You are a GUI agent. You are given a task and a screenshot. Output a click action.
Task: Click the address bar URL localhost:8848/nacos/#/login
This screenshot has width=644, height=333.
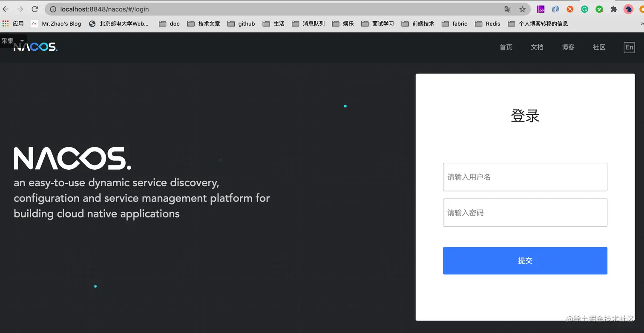[104, 9]
